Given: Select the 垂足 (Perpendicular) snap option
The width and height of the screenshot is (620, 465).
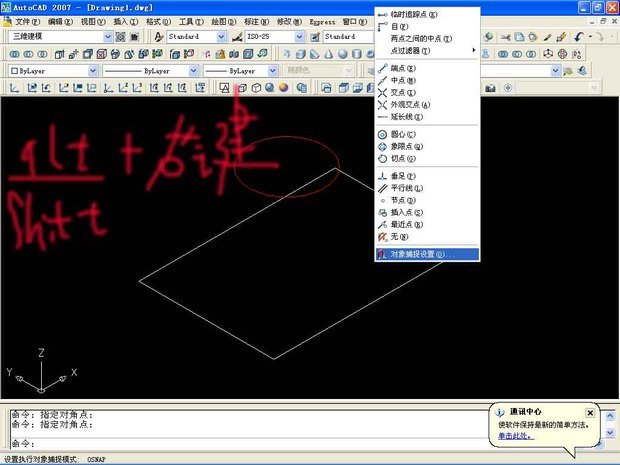Looking at the screenshot, I should (404, 175).
